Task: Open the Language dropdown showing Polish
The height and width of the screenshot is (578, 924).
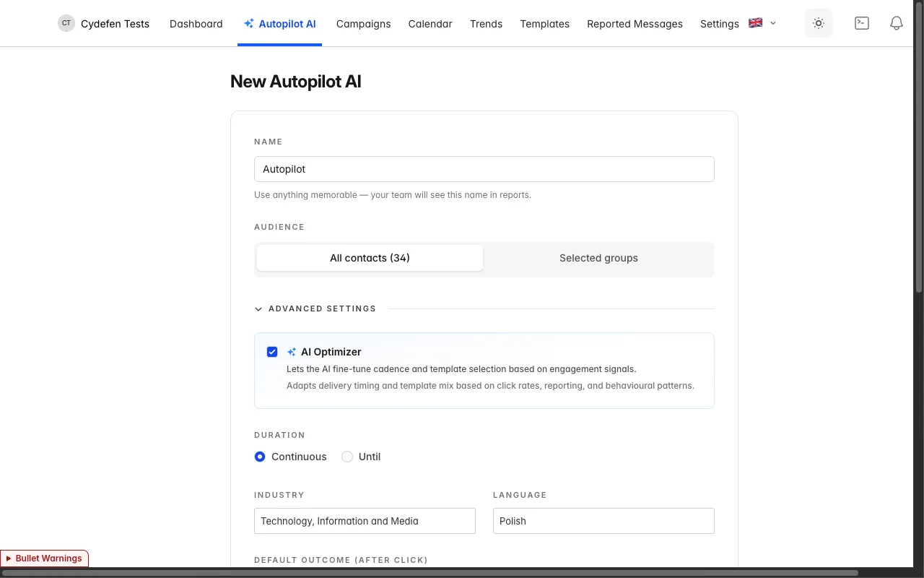Action: pos(603,521)
